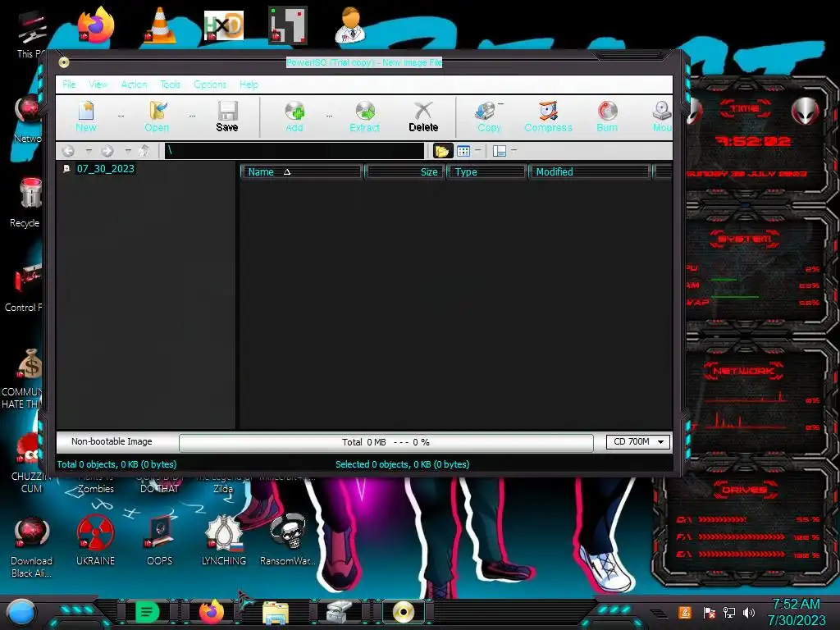Screen dimensions: 840x630
Task: Delete the selected items
Action: point(423,116)
